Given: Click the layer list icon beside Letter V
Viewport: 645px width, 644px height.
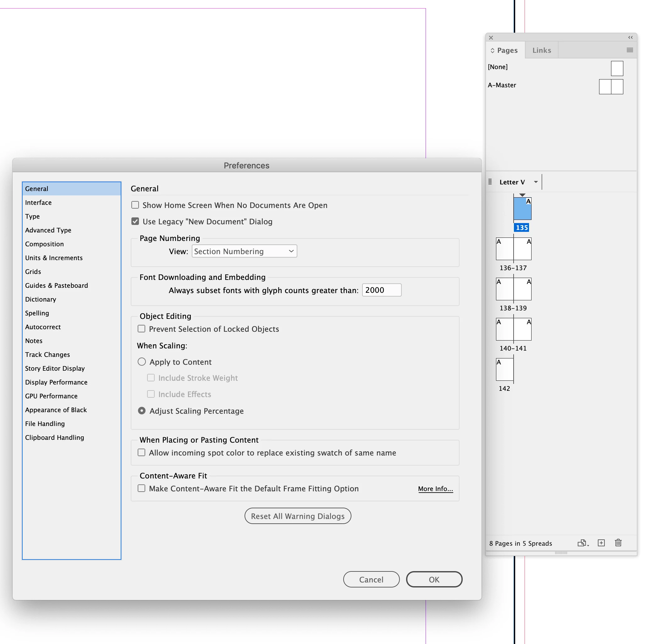Looking at the screenshot, I should [490, 182].
